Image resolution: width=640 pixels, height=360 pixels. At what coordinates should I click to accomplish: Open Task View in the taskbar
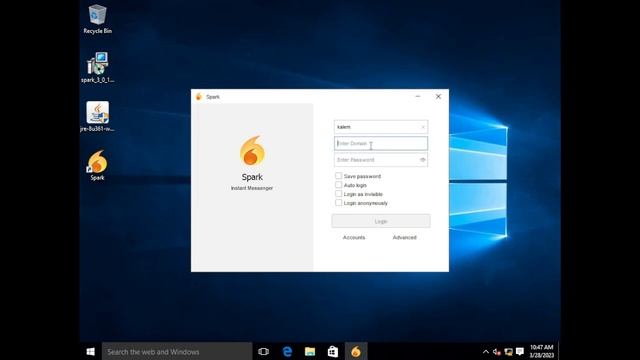pos(264,351)
